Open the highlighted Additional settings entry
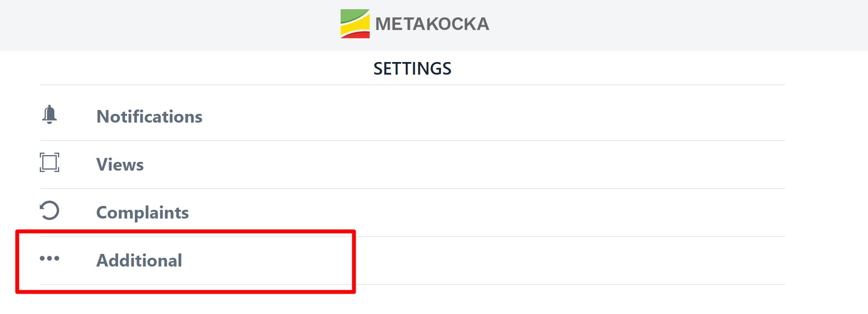The width and height of the screenshot is (868, 314). click(412, 261)
